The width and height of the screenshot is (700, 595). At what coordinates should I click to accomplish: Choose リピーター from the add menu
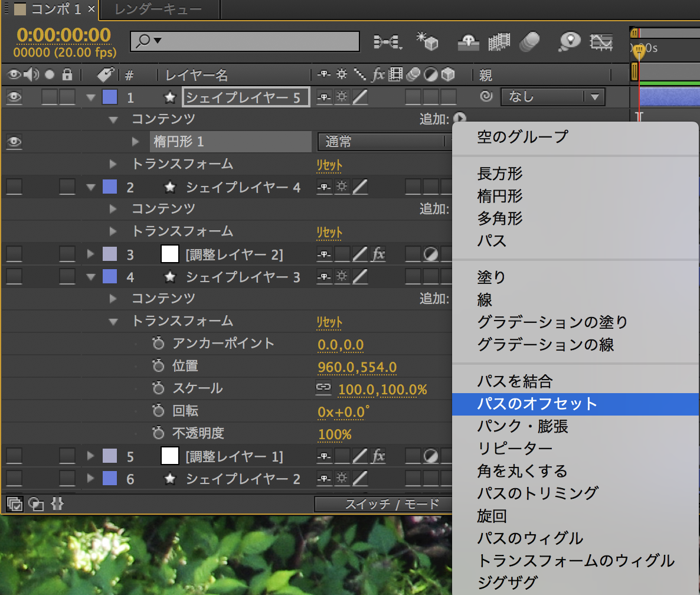[x=575, y=449]
